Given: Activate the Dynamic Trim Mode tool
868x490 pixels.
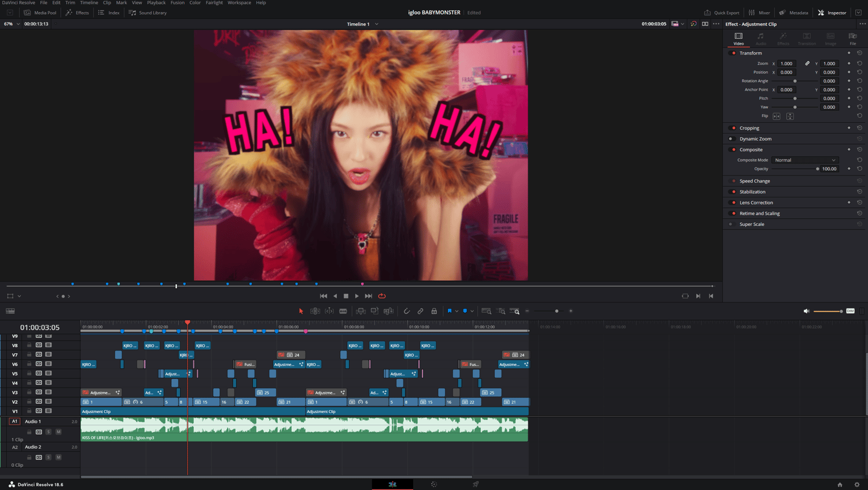Looking at the screenshot, I should 329,311.
